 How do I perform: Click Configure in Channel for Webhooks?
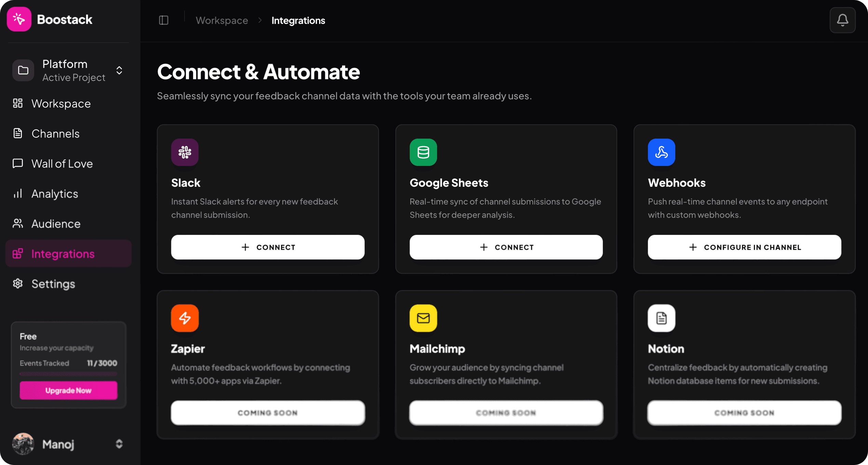744,247
